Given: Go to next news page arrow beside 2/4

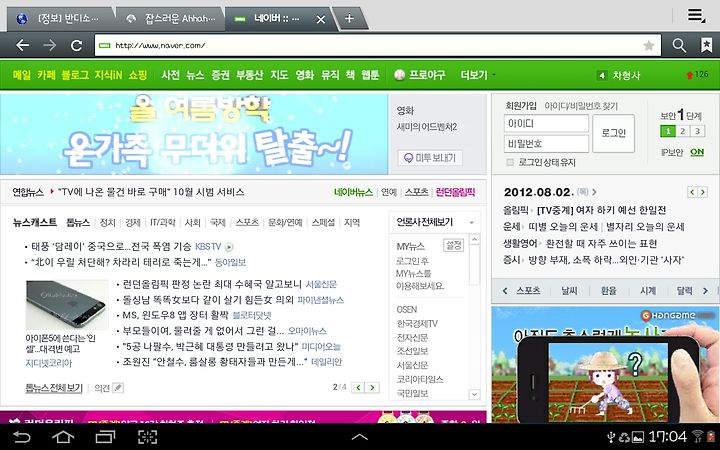Looking at the screenshot, I should point(372,388).
